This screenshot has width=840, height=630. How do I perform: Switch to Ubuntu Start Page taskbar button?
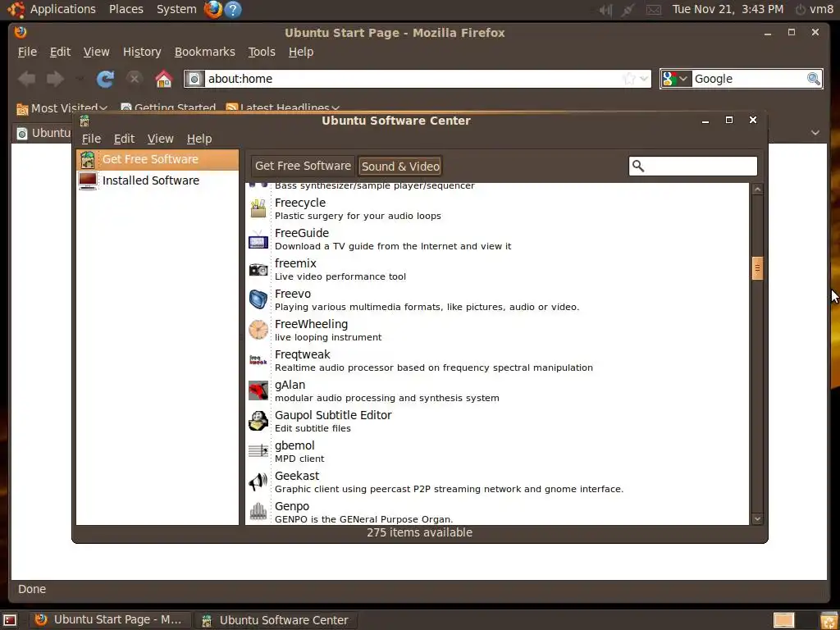(108, 620)
